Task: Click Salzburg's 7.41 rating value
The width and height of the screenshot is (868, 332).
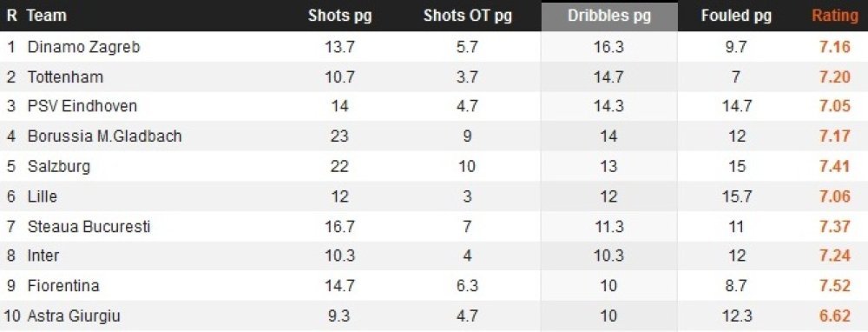Action: 835,166
